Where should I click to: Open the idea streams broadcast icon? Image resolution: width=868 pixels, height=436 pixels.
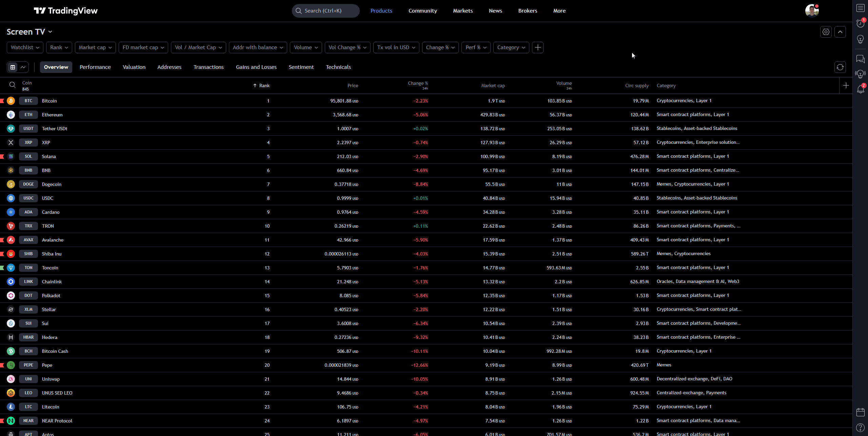pyautogui.click(x=860, y=74)
